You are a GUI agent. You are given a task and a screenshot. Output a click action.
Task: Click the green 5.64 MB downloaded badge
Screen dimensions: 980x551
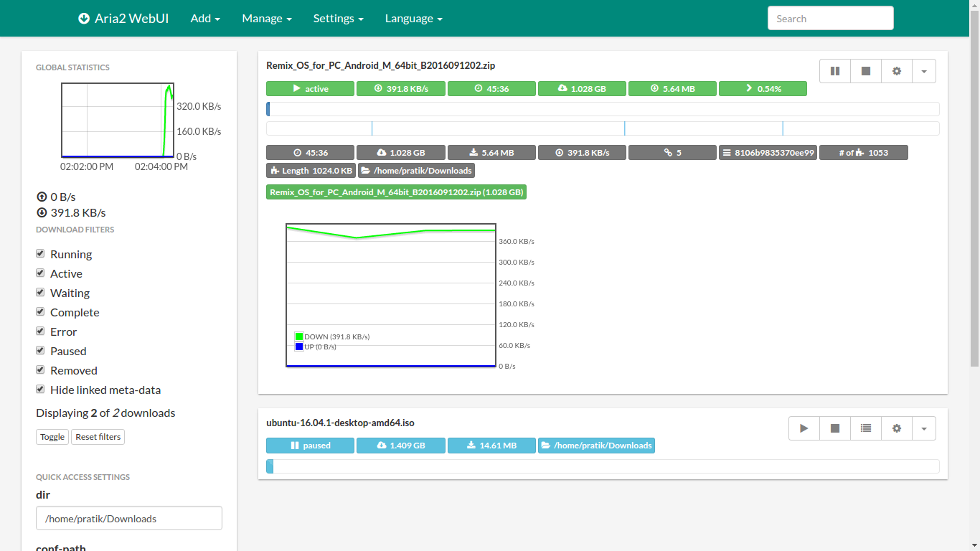pyautogui.click(x=672, y=89)
